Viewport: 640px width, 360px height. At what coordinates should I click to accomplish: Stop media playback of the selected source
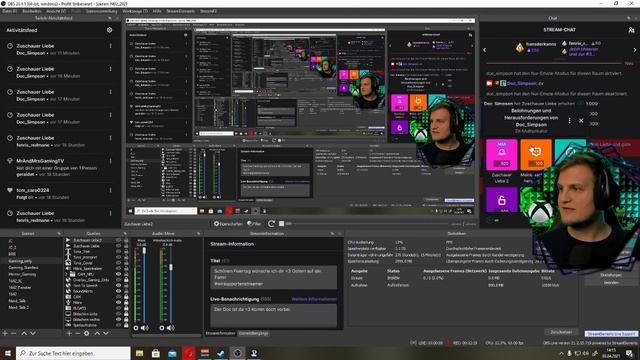click(281, 224)
